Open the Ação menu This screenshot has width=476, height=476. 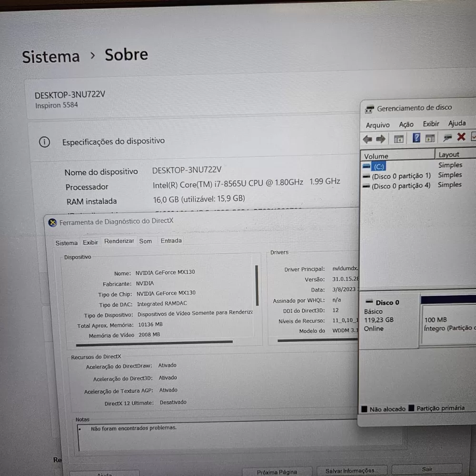coord(406,124)
